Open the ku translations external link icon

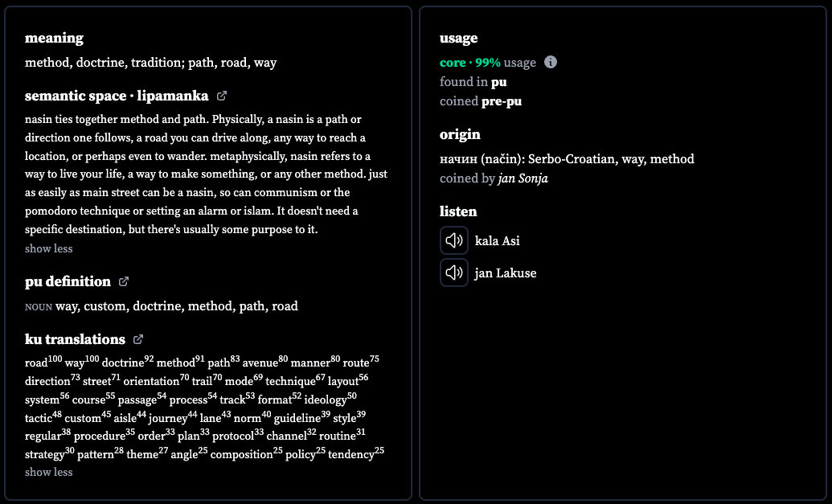tap(138, 339)
